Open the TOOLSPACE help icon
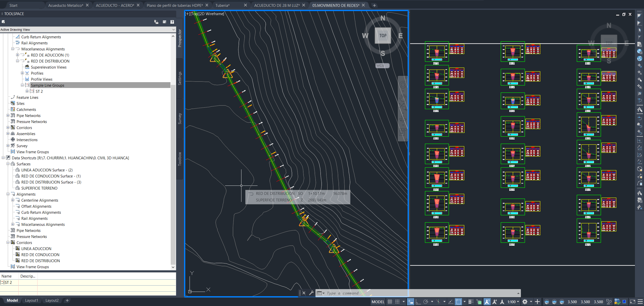This screenshot has height=306, width=644. click(172, 22)
